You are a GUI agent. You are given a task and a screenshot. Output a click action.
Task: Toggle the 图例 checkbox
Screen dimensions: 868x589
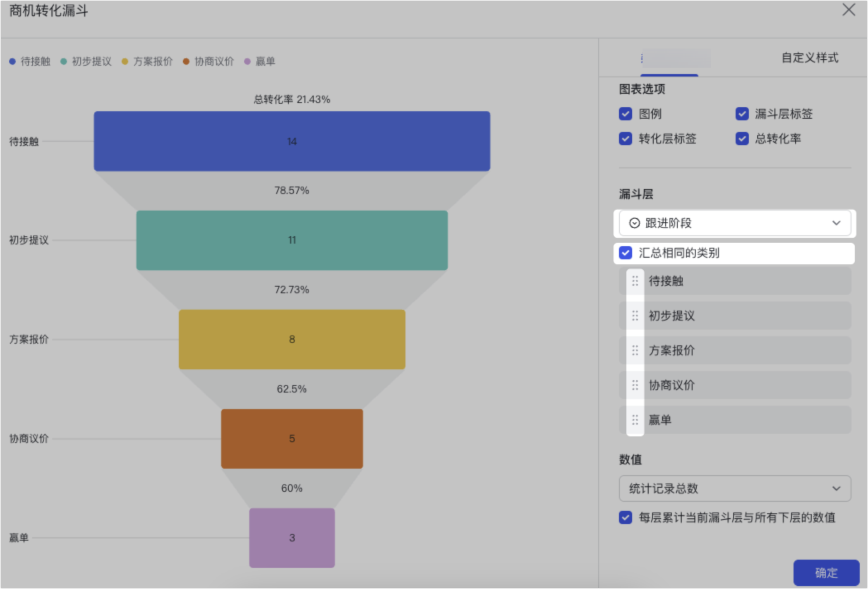tap(625, 114)
